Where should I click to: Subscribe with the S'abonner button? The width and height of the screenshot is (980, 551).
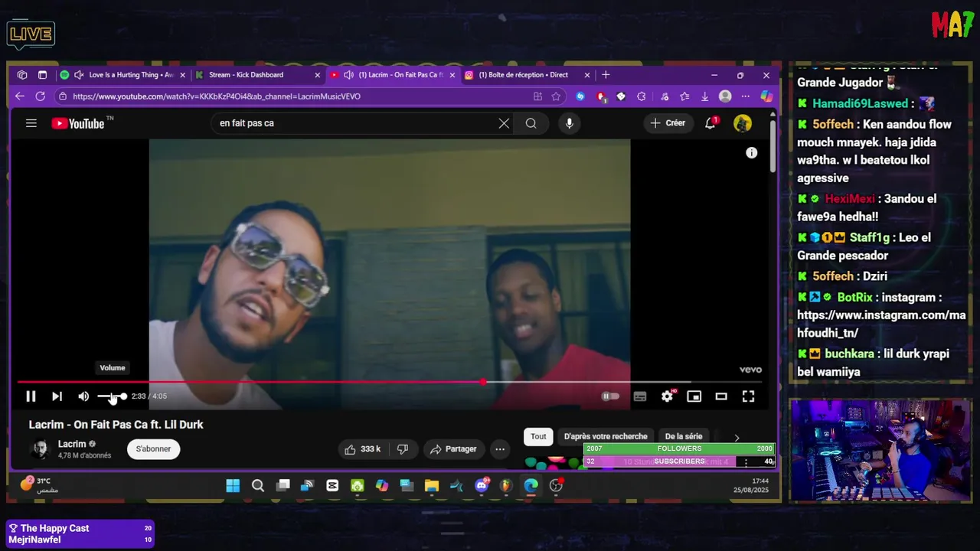coord(154,449)
